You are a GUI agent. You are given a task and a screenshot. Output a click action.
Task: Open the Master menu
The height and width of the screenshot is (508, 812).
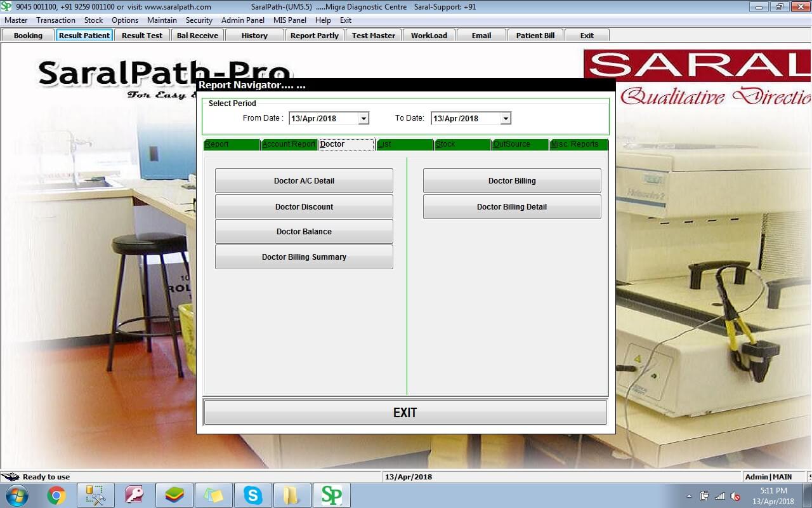[x=16, y=20]
